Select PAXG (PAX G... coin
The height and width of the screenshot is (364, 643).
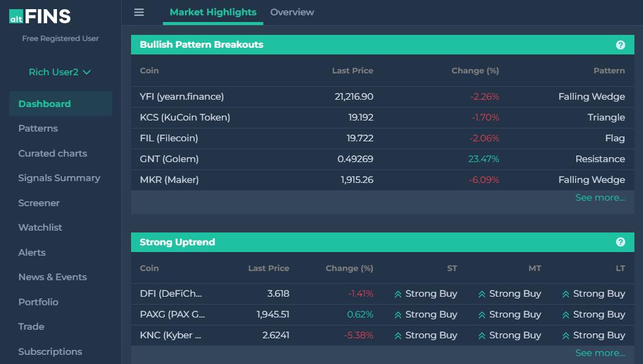click(x=172, y=314)
